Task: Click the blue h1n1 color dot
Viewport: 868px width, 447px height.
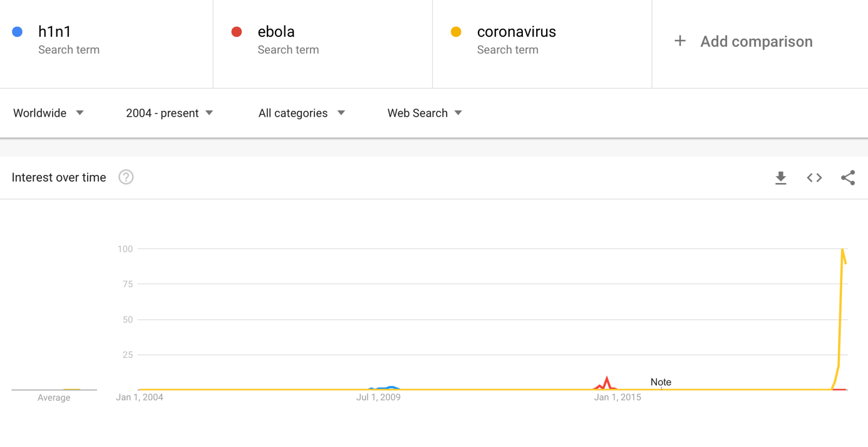Action: [18, 31]
